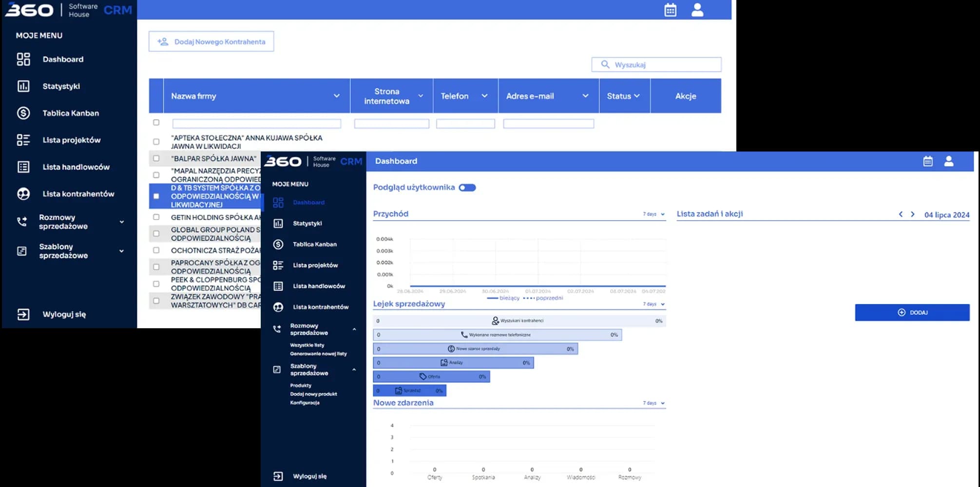Open Lista kontrahentów in back window sidebar

click(x=78, y=194)
